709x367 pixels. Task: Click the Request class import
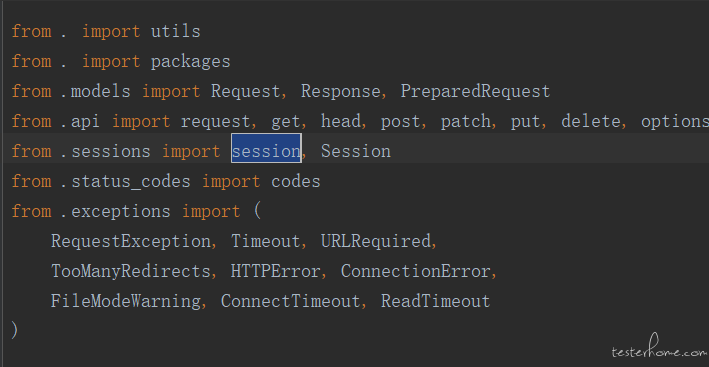246,92
